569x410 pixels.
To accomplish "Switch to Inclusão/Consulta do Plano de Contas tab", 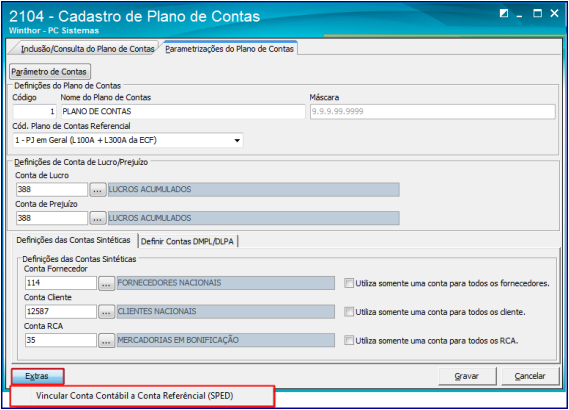I will (x=87, y=49).
